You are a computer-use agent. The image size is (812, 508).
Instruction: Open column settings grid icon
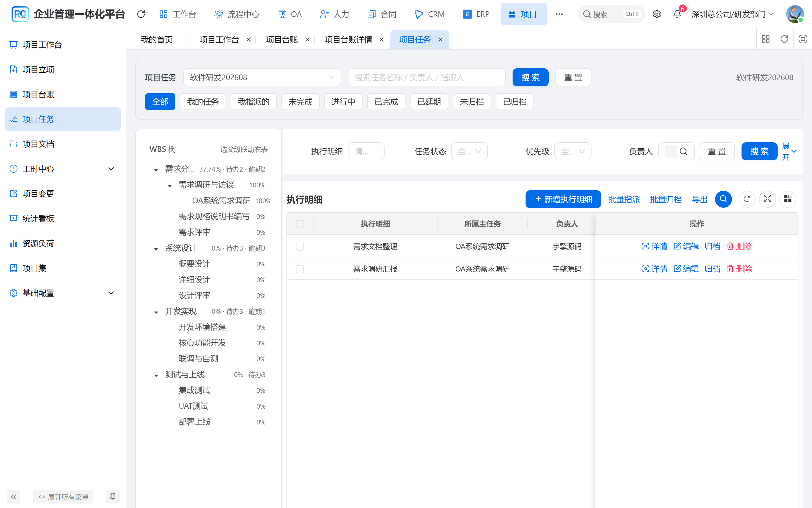pyautogui.click(x=787, y=199)
